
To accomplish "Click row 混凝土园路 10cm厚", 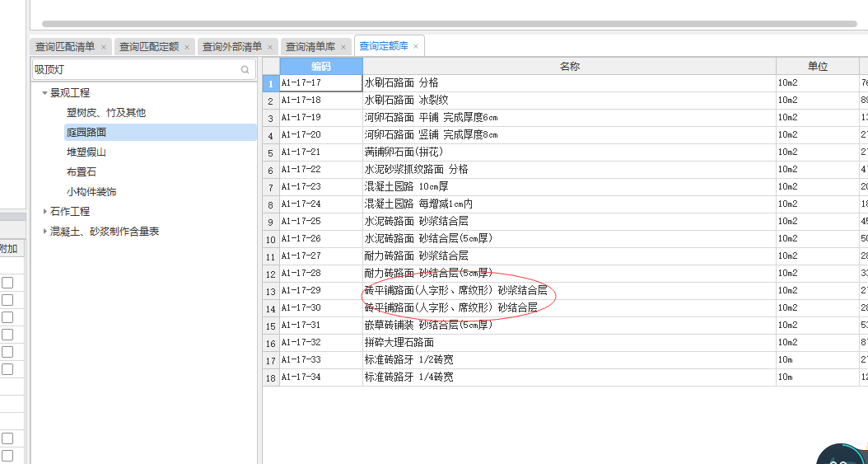I will 569,186.
